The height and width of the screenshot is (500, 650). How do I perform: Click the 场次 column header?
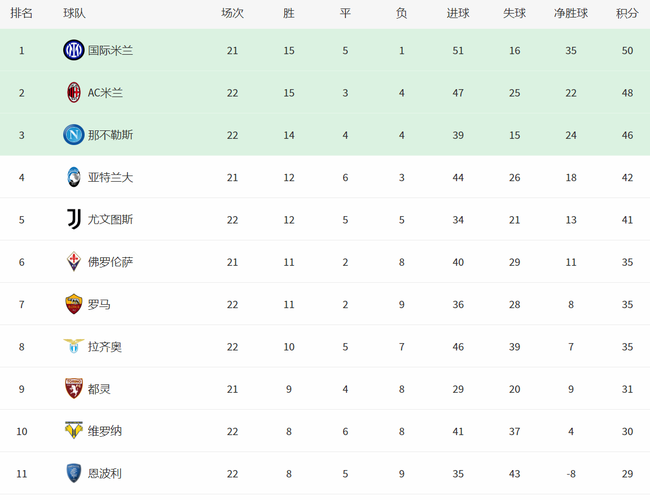pos(233,13)
